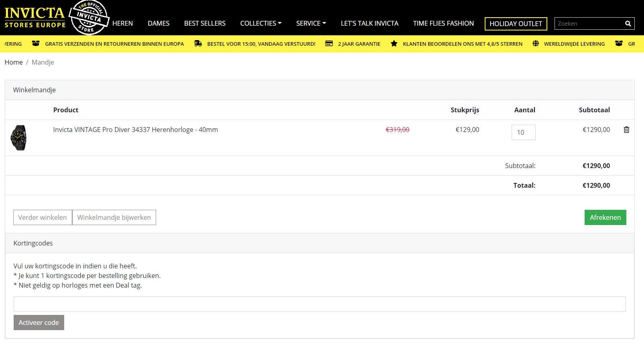
Task: Click the card icon beside 2 jaar garantie
Action: point(329,43)
